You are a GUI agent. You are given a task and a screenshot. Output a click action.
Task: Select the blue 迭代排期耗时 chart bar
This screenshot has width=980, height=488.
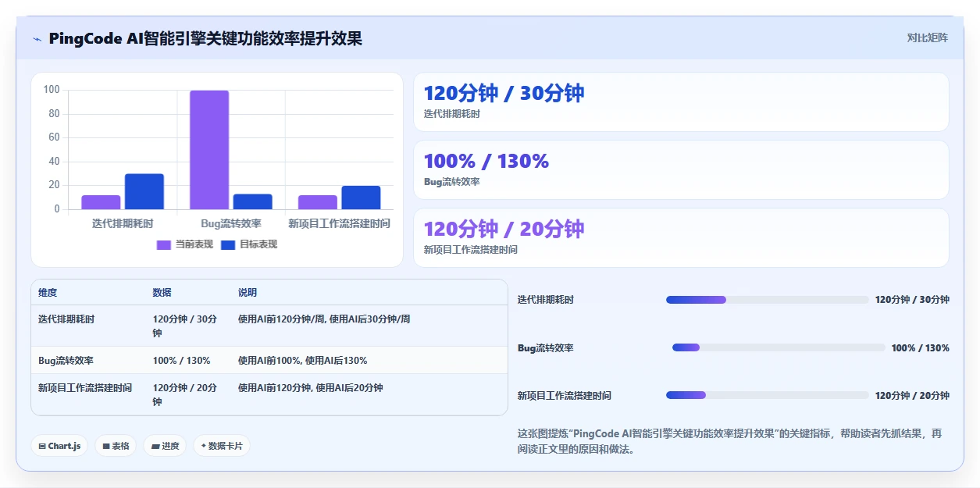[x=144, y=191]
